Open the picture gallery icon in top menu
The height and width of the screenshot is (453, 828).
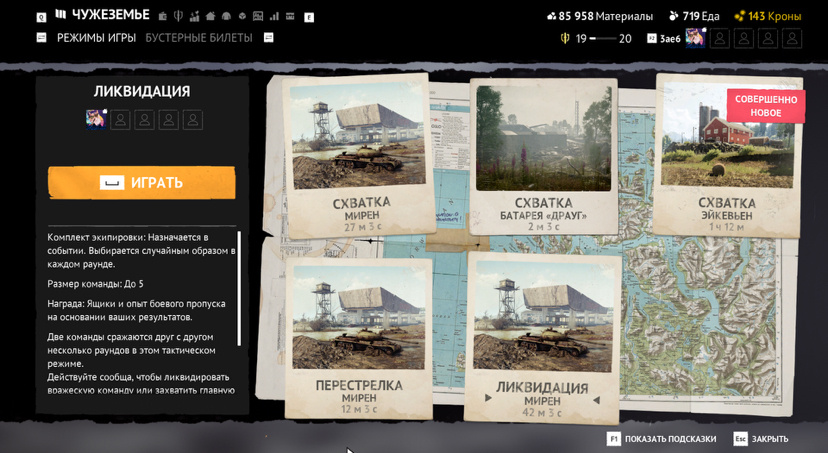pos(258,16)
